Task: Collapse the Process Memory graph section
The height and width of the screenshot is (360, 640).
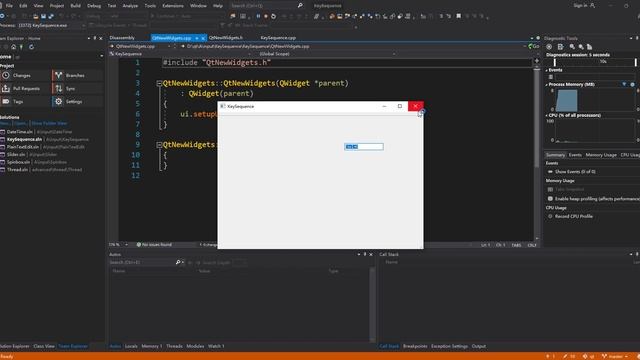Action: click(x=547, y=84)
